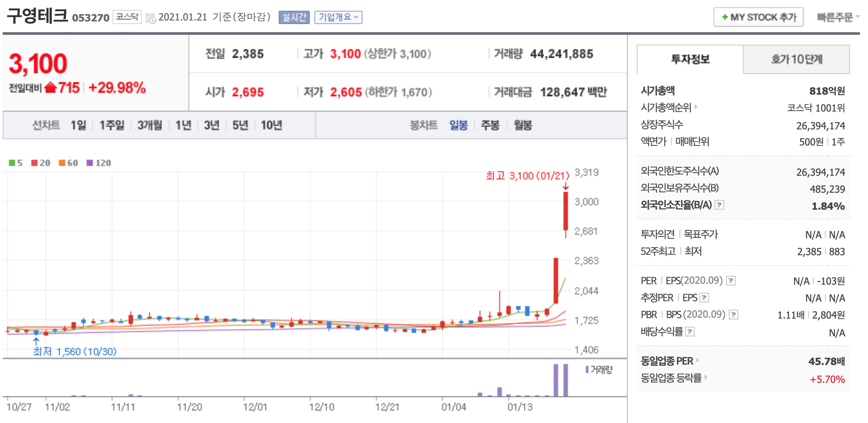
Task: Open the 빠른주문 dropdown
Action: (x=838, y=17)
